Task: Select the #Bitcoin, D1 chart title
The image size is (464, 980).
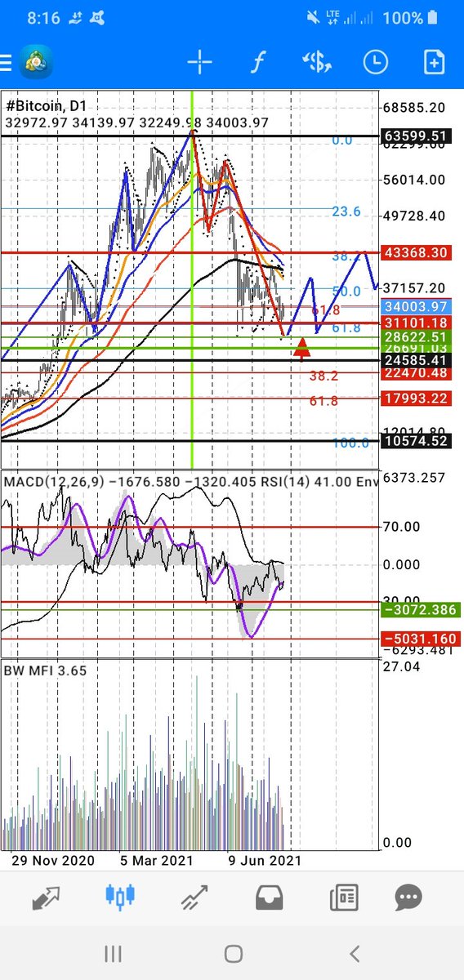Action: 46,106
